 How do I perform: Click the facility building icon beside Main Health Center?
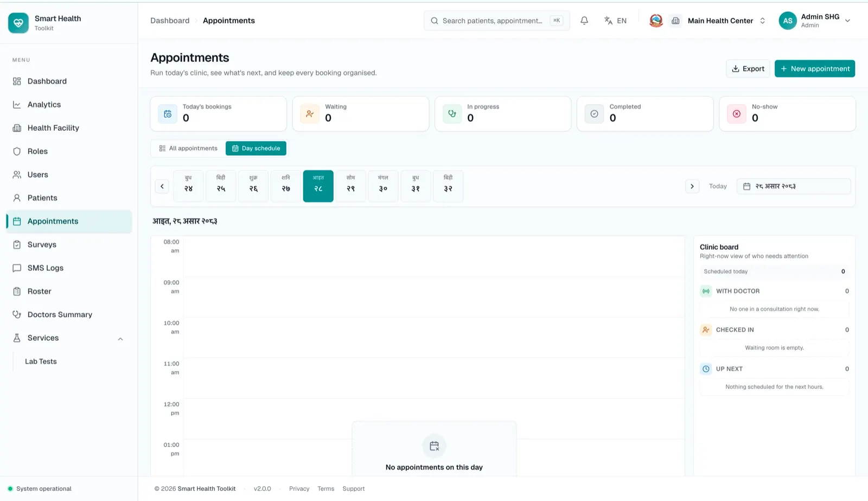675,21
